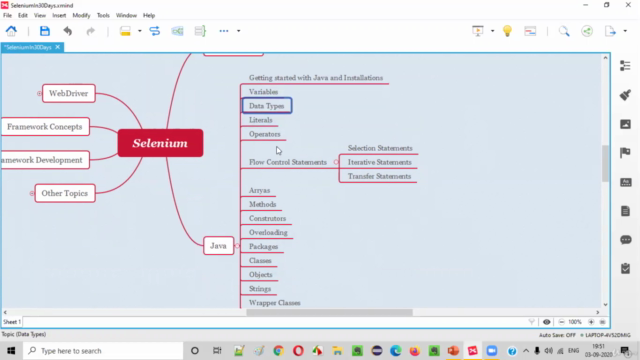
Task: Open the Insert menu
Action: pos(59,16)
